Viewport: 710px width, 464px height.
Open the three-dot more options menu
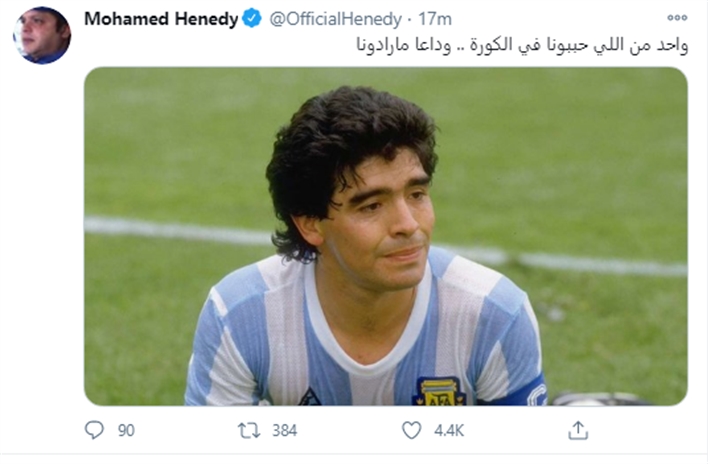[677, 18]
